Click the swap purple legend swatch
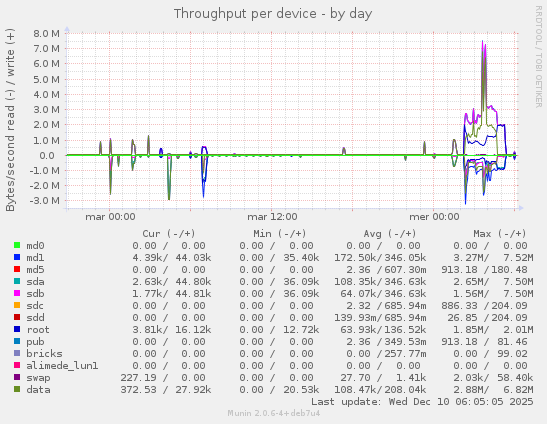 point(17,377)
